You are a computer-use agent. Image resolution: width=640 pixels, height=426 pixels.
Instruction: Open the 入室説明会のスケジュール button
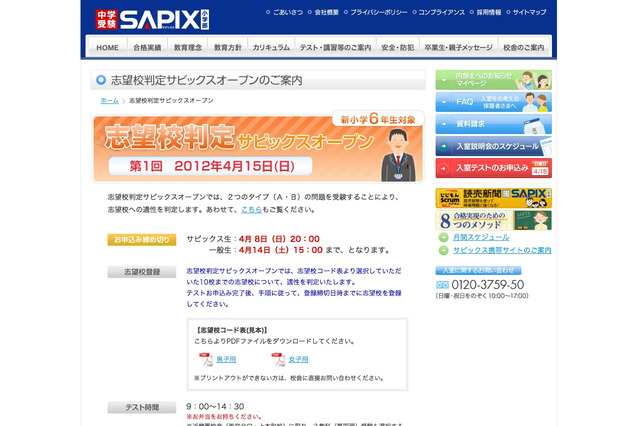tap(493, 146)
